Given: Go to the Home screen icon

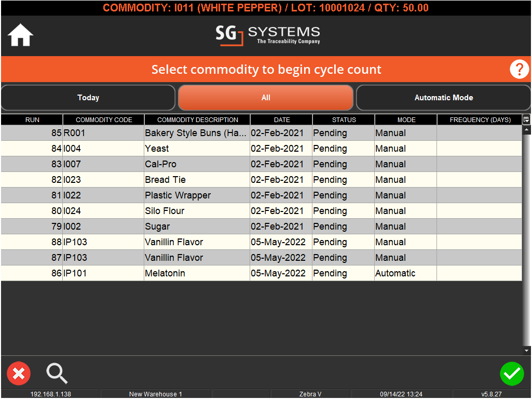Looking at the screenshot, I should pos(21,36).
